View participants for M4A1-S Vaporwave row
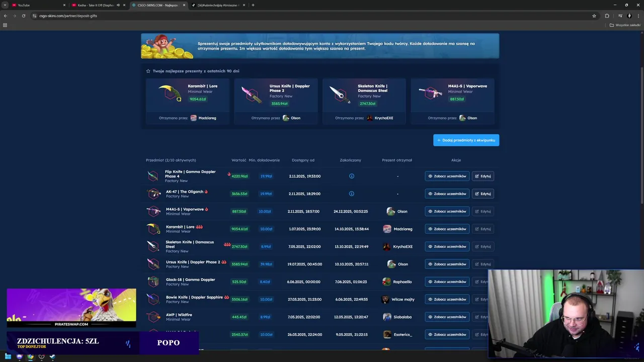This screenshot has width=644, height=362. (447, 211)
